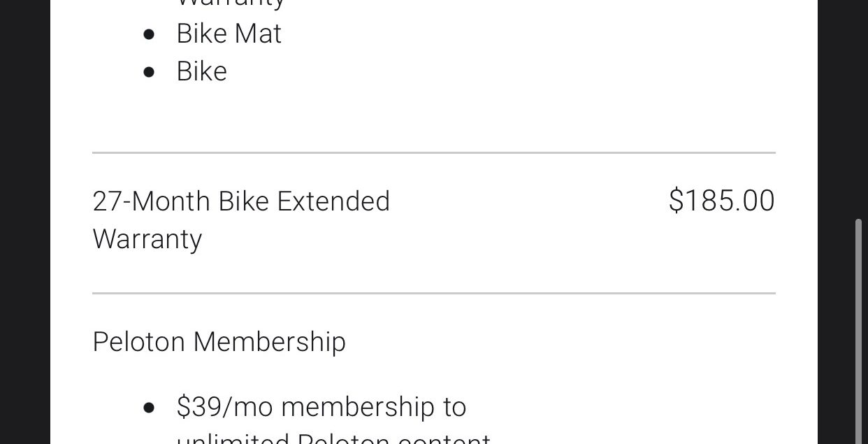The height and width of the screenshot is (444, 868).
Task: Click the word "Extended" in warranty title
Action: pyautogui.click(x=333, y=201)
